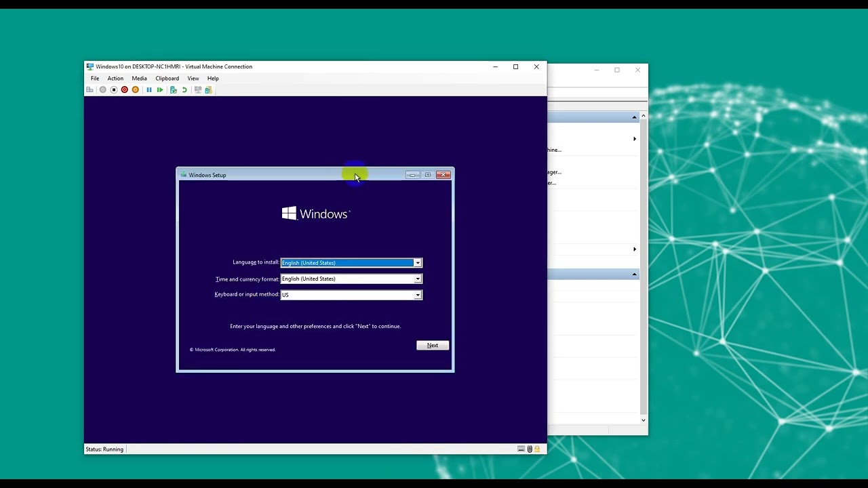The height and width of the screenshot is (488, 868).
Task: Expand the second submenu arrow in Hyper-V Actions
Action: [635, 249]
